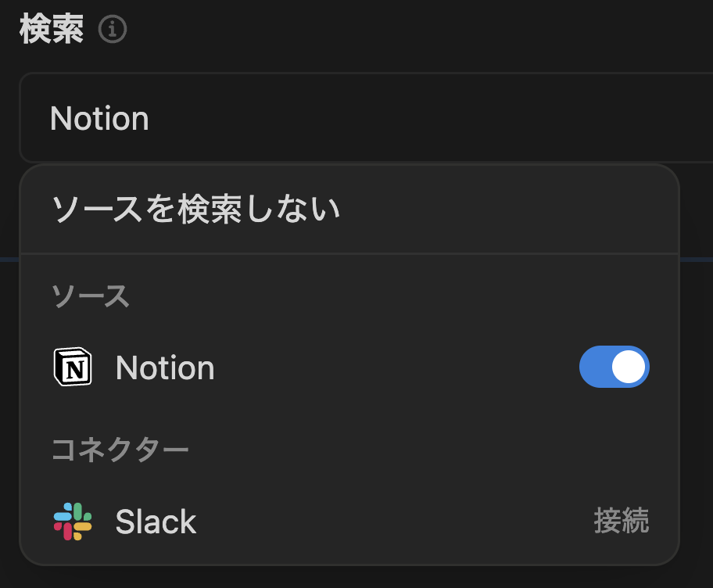Select ソースを検索しない option
713x588 pixels.
click(x=349, y=210)
